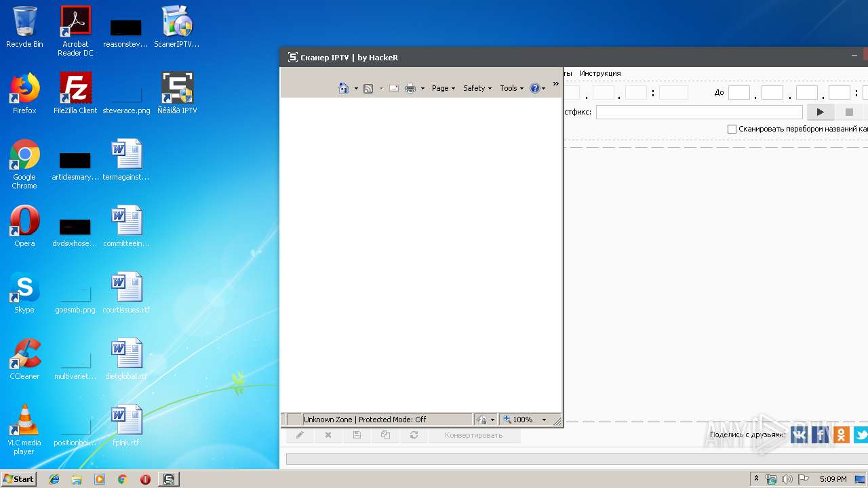Open the Start menu
The image size is (868, 488).
point(19,479)
